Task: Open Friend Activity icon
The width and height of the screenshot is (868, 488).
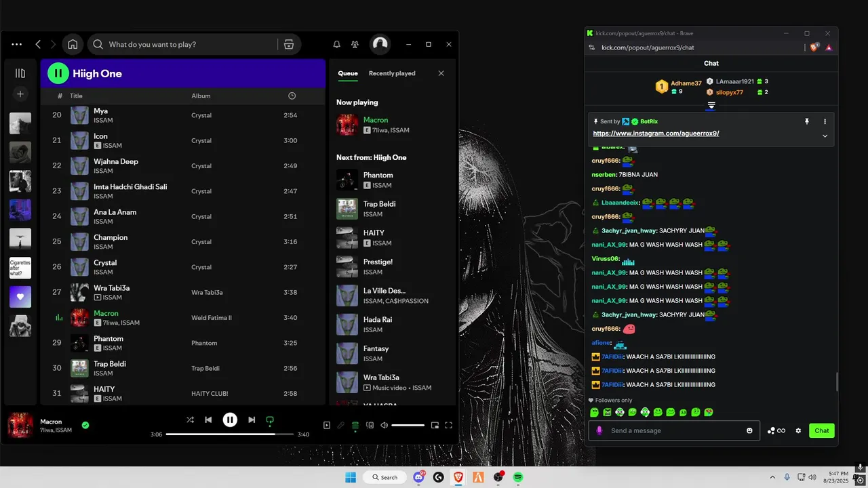Action: pyautogui.click(x=355, y=44)
